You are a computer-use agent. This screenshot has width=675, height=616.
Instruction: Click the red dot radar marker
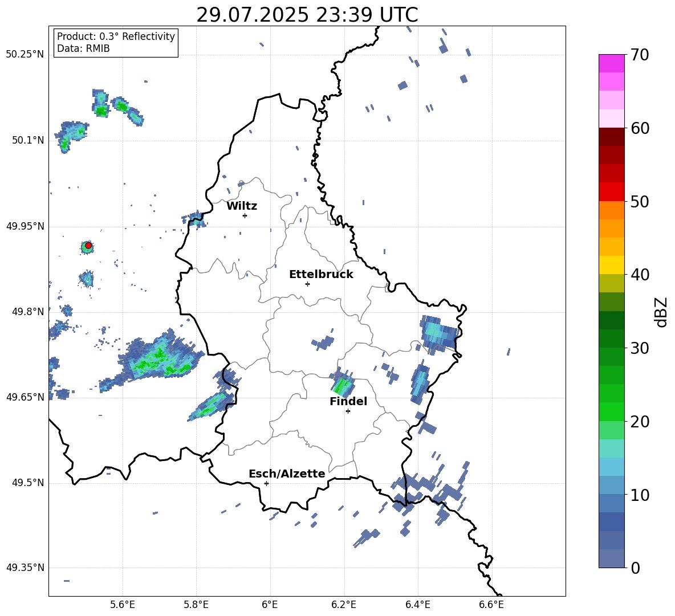tap(88, 246)
